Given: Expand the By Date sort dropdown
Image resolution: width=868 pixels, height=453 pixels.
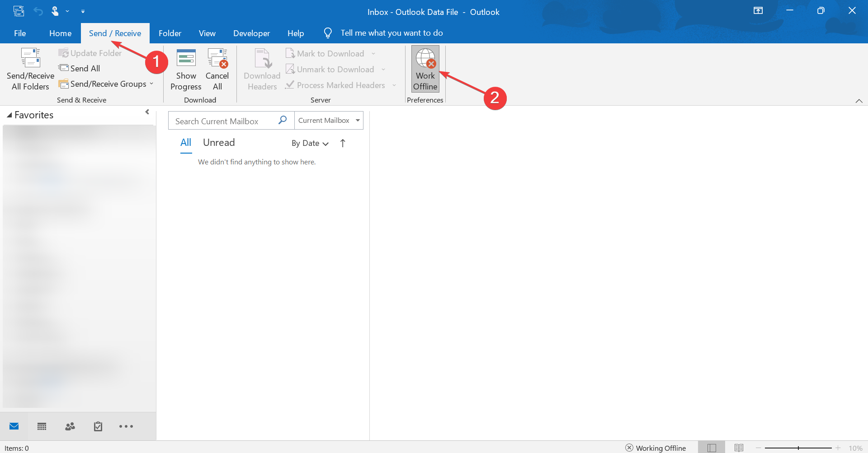Looking at the screenshot, I should [310, 143].
